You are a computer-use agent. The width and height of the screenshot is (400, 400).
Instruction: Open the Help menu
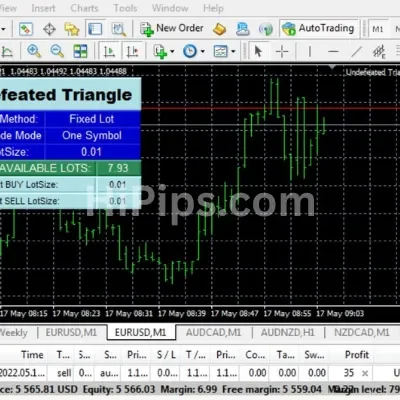coord(213,8)
